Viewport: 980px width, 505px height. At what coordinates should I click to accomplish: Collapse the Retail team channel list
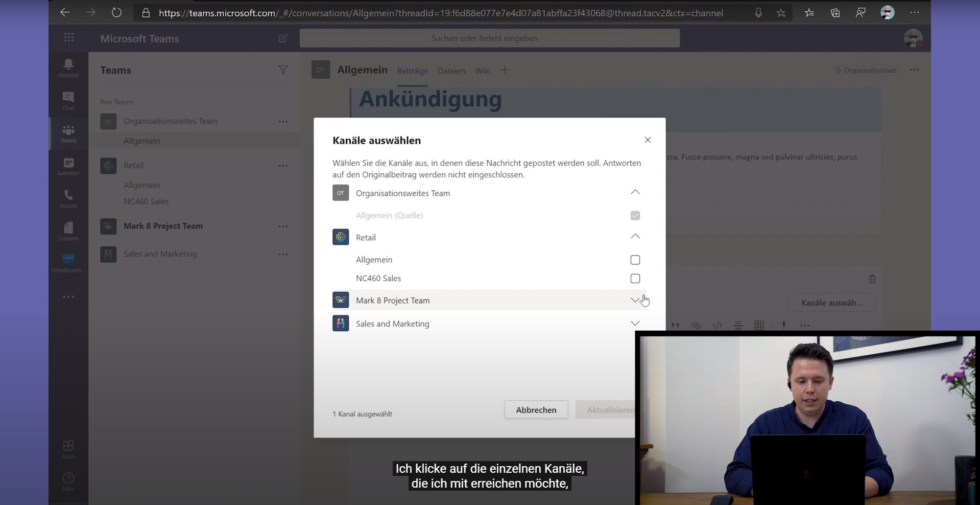click(x=635, y=237)
